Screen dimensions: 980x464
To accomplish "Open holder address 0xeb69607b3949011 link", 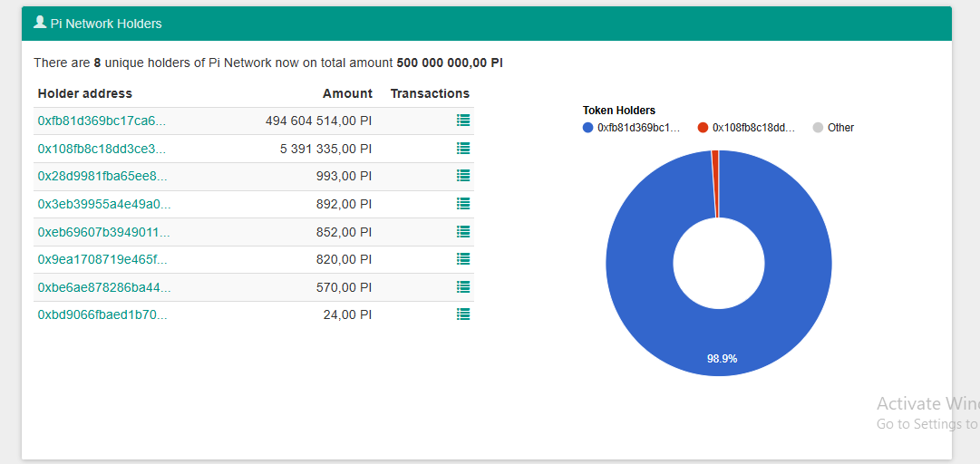I will tap(103, 232).
